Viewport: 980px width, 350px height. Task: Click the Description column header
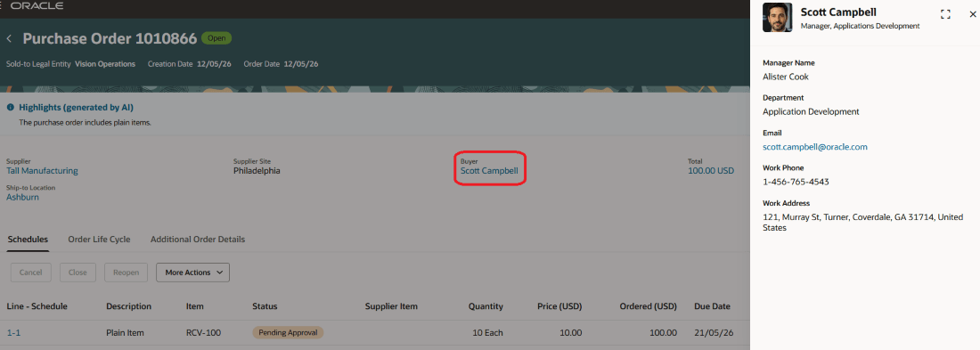(x=129, y=307)
